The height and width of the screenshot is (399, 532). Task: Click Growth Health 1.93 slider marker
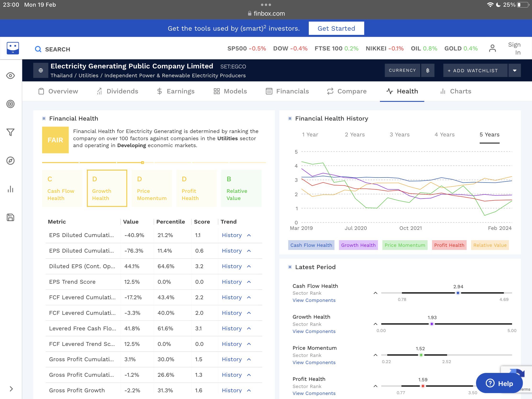coord(432,324)
